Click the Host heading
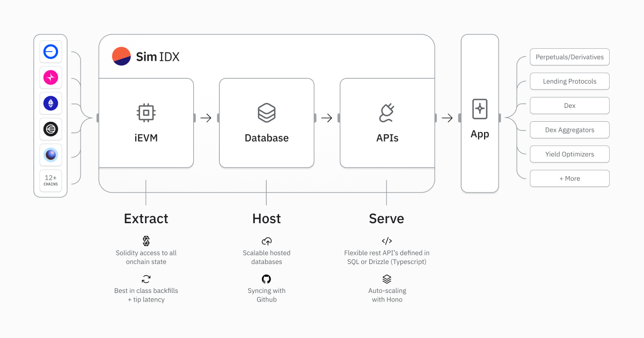This screenshot has width=644, height=338. point(267,218)
